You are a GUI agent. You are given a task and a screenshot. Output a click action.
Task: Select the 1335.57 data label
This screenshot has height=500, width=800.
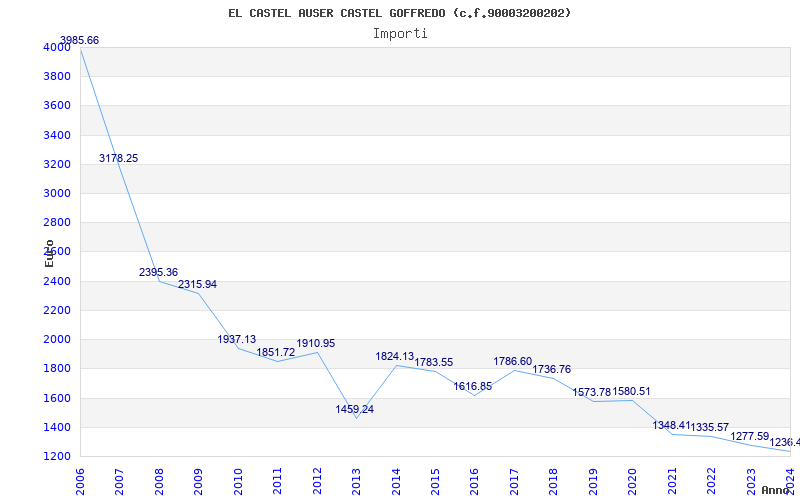tap(710, 427)
